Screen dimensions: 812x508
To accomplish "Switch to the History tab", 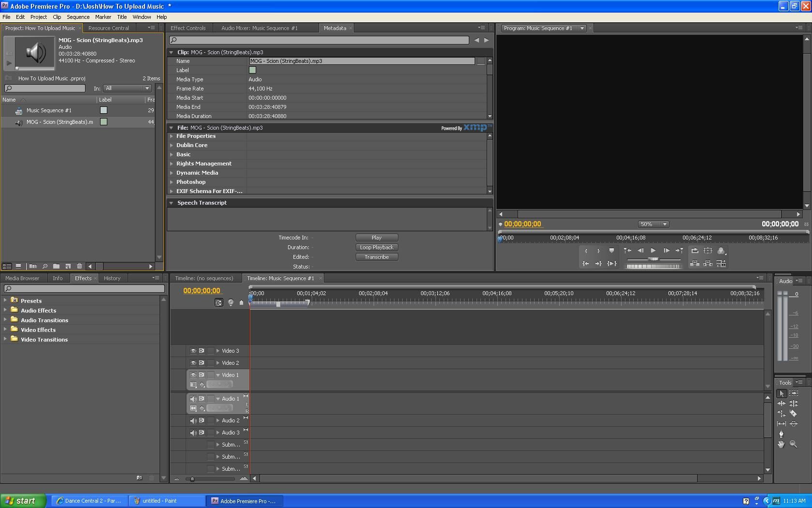I will point(112,278).
